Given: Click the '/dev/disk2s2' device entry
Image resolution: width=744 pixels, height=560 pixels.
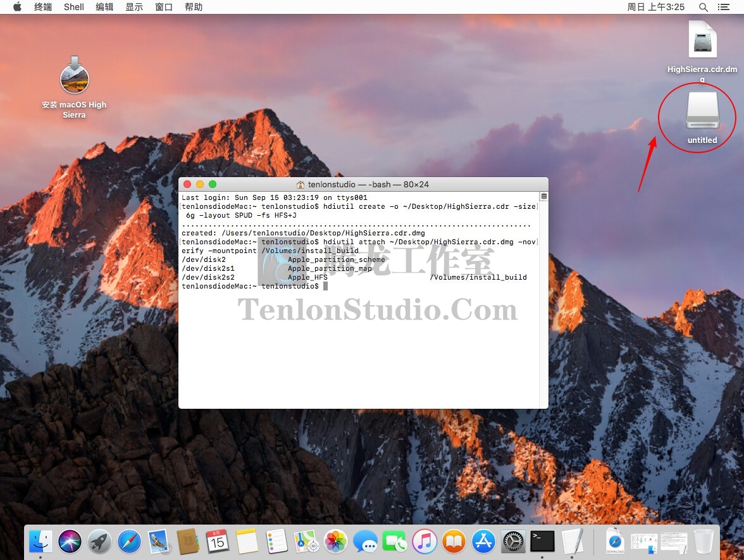Looking at the screenshot, I should click(x=208, y=277).
